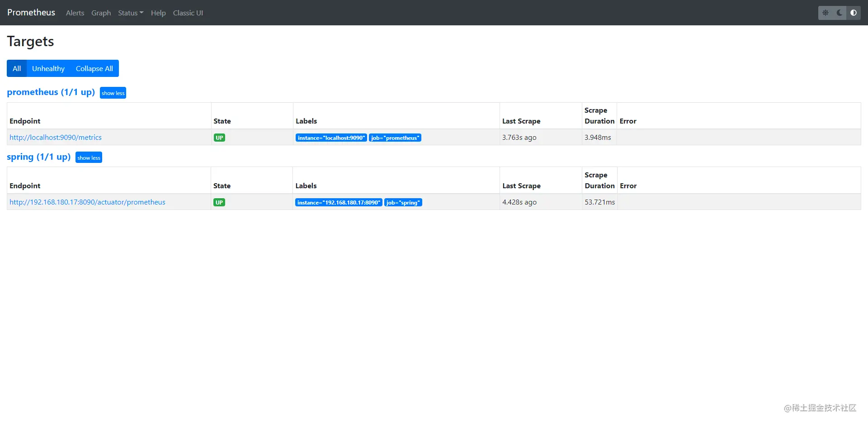Show All targets filter
Image resolution: width=868 pixels, height=424 pixels.
pyautogui.click(x=17, y=68)
